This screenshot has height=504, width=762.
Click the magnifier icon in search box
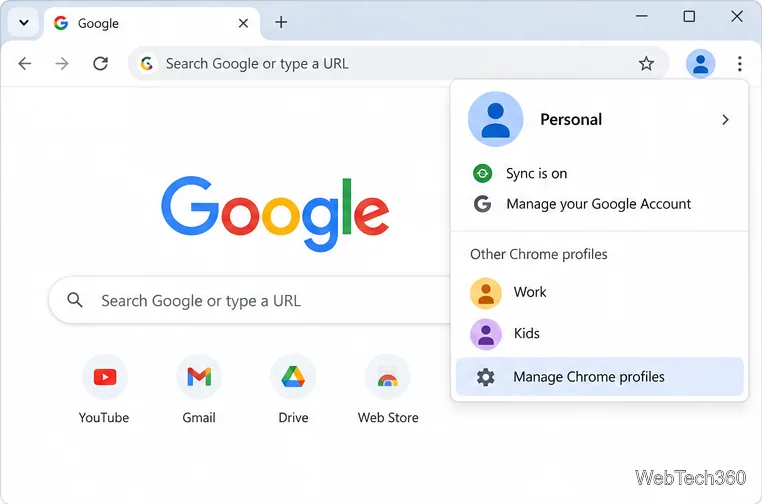[75, 300]
